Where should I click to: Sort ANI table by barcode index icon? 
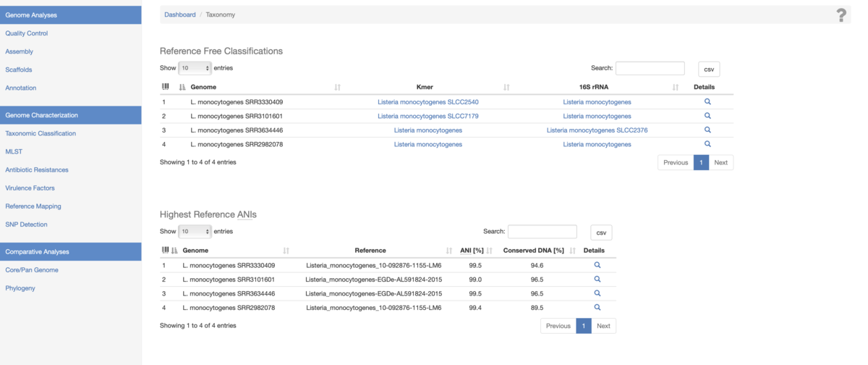click(166, 251)
